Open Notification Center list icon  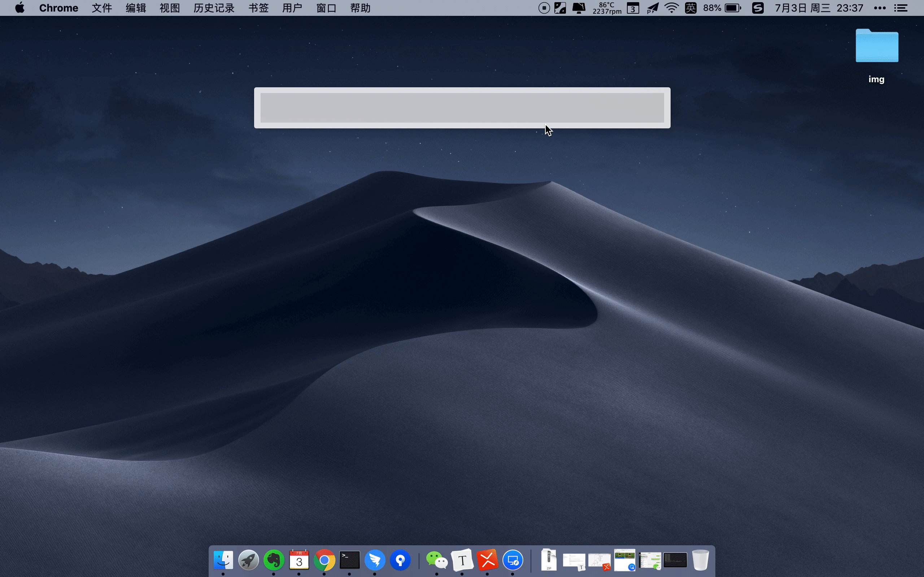pyautogui.click(x=901, y=8)
